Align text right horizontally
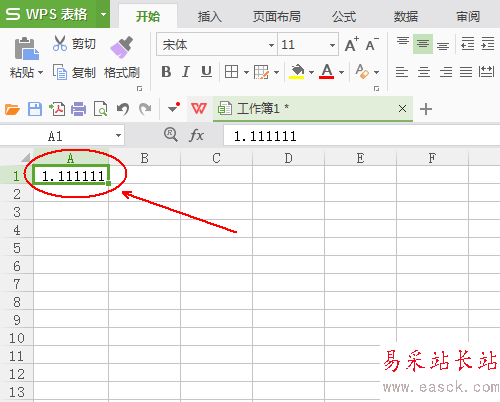The width and height of the screenshot is (500, 402). (446, 72)
